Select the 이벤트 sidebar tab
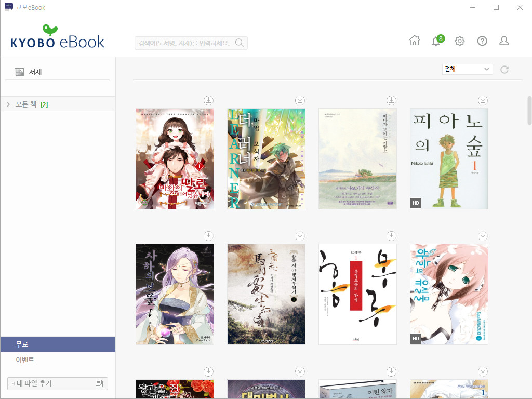Image resolution: width=532 pixels, height=399 pixels. 58,360
